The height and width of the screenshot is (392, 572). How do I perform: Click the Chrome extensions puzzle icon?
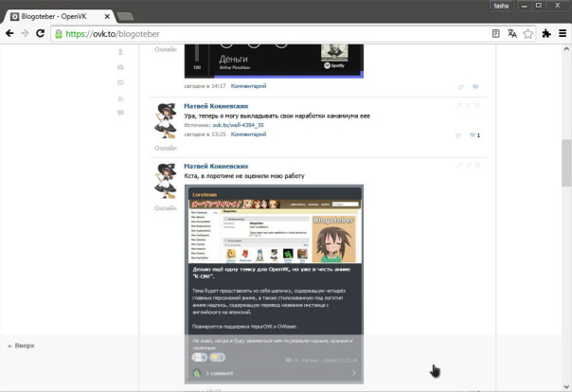click(546, 34)
